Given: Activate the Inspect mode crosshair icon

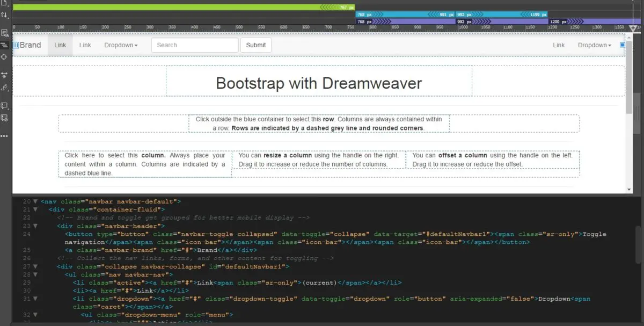Looking at the screenshot, I should [4, 56].
